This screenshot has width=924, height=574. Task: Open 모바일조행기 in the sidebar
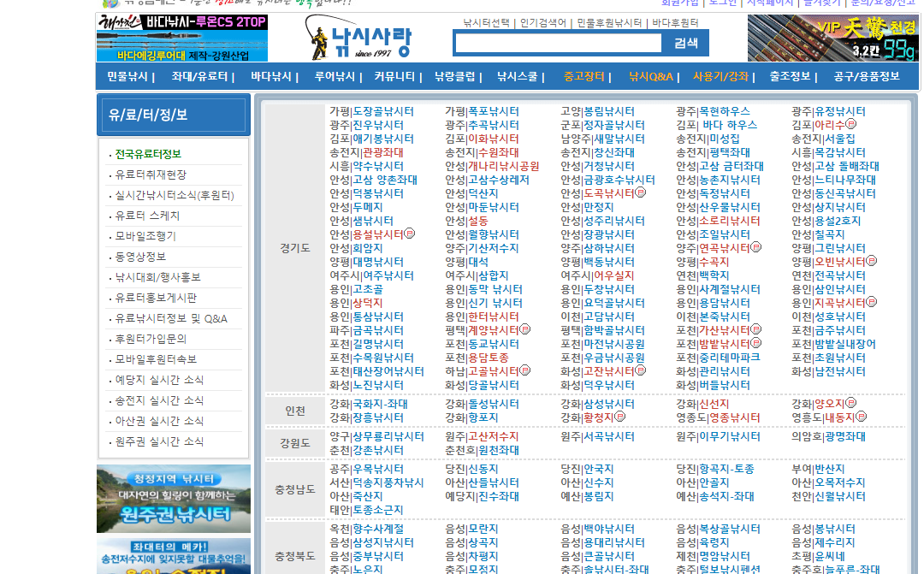coord(145,236)
